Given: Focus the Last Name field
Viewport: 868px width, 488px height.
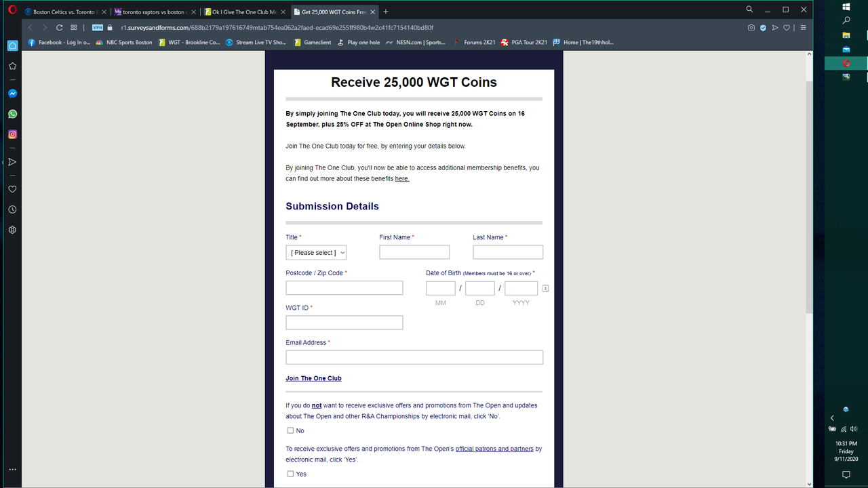Looking at the screenshot, I should [508, 252].
